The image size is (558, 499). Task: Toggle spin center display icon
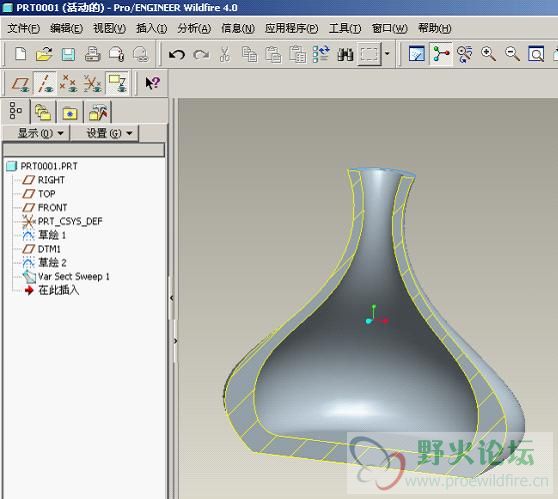click(441, 54)
